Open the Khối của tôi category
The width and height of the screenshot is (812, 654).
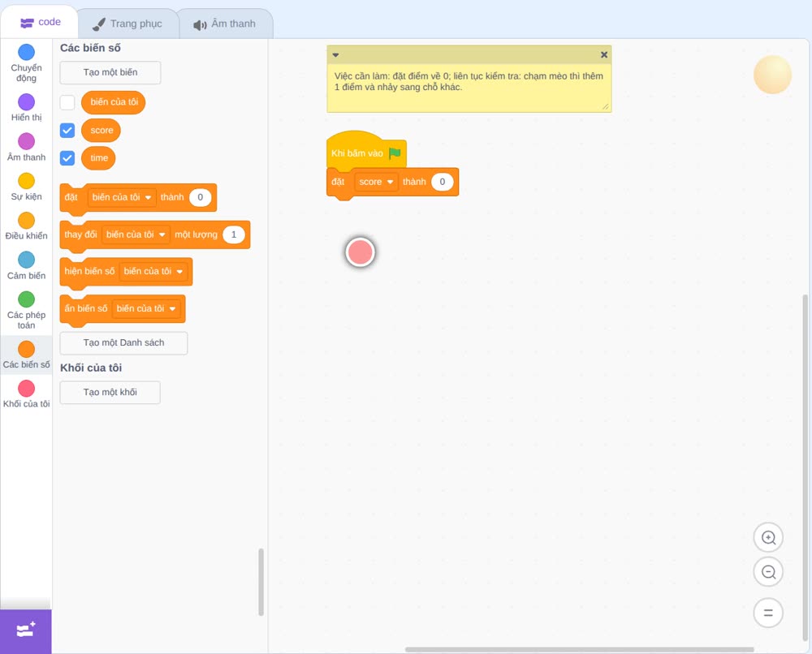[27, 394]
